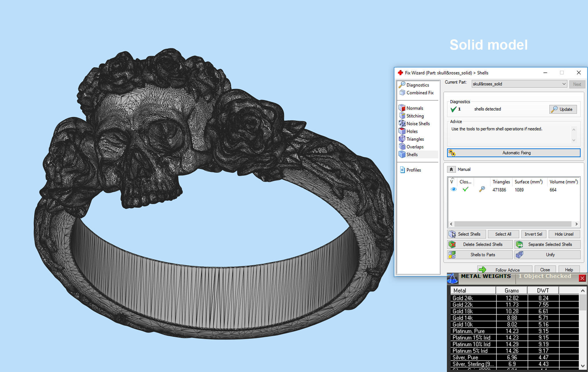
Task: Click the disabled Next button
Action: [x=577, y=84]
